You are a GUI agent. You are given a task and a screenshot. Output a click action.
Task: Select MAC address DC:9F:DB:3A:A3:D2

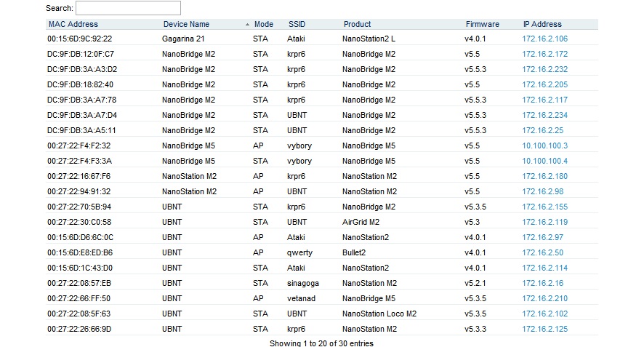[x=82, y=69]
